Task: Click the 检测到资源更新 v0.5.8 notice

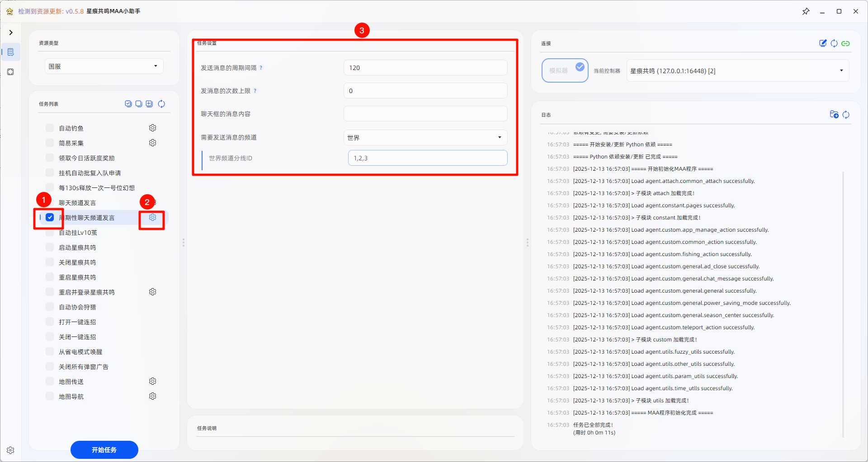Action: tap(51, 11)
